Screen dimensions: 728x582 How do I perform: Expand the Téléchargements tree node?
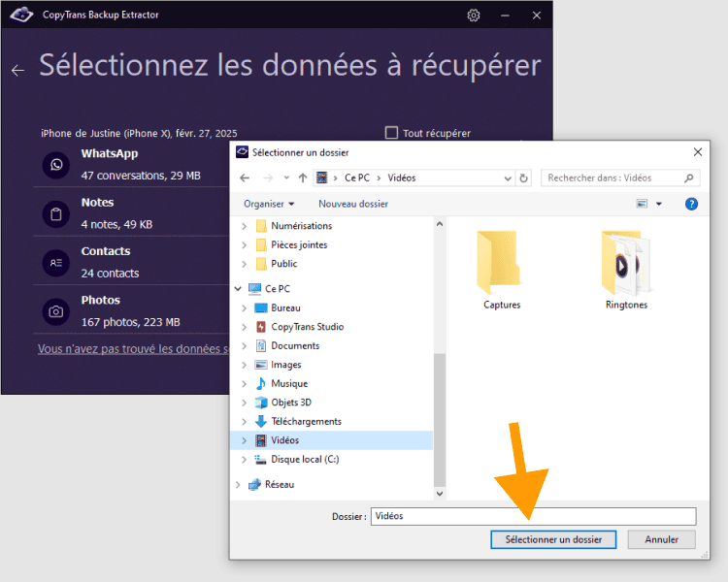(x=245, y=421)
